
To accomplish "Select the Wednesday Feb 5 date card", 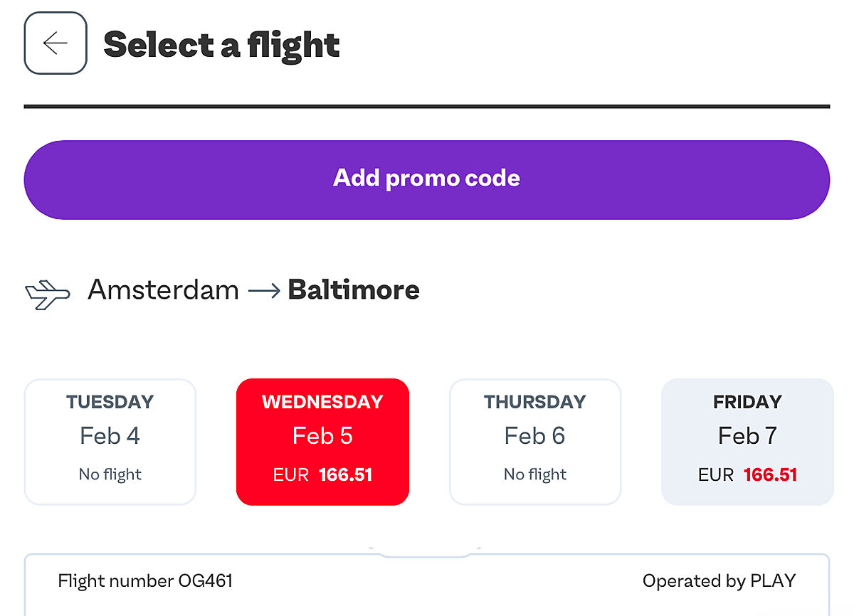I will point(322,441).
